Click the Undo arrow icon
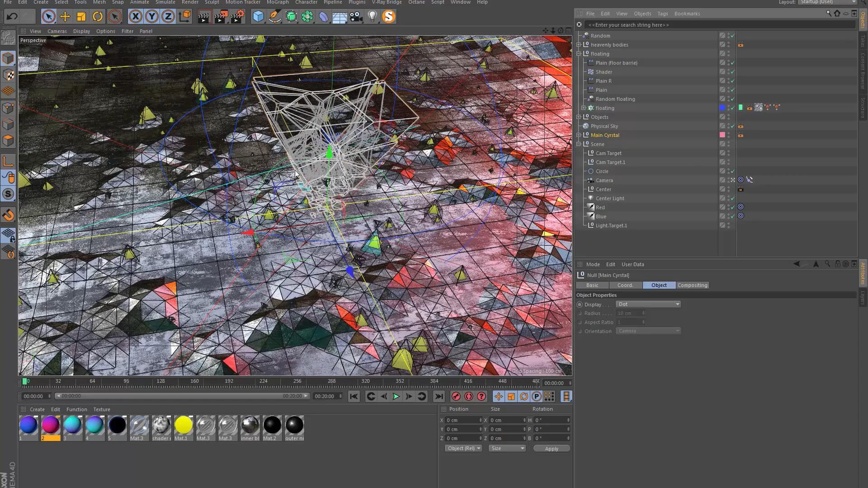This screenshot has height=488, width=868. (x=12, y=17)
